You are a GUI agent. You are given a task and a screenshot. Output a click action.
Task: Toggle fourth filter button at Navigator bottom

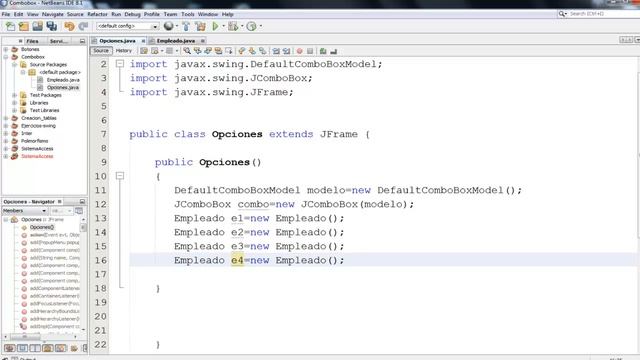pos(47,348)
